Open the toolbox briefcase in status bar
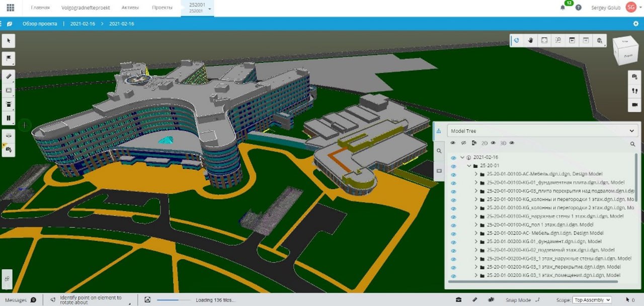Image resolution: width=644 pixels, height=306 pixels. (459, 300)
